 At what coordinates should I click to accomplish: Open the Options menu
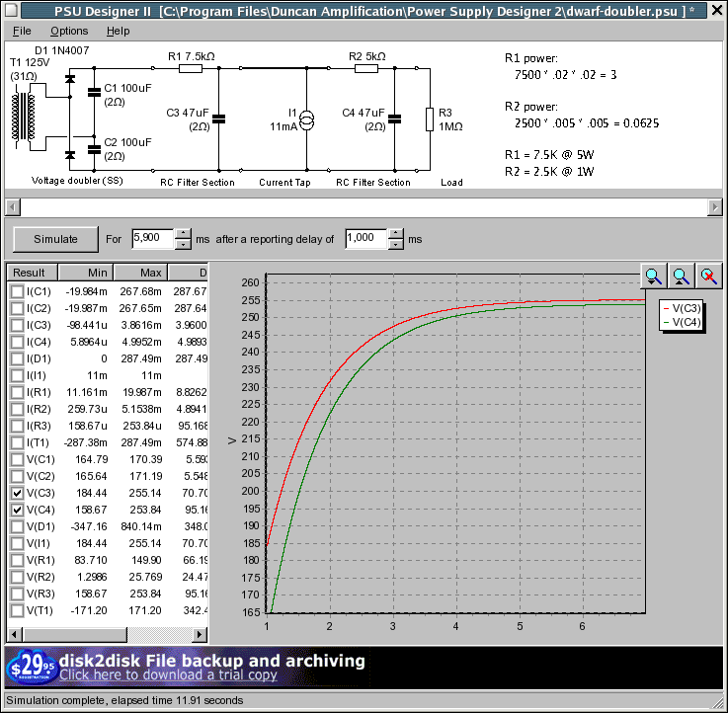point(69,32)
